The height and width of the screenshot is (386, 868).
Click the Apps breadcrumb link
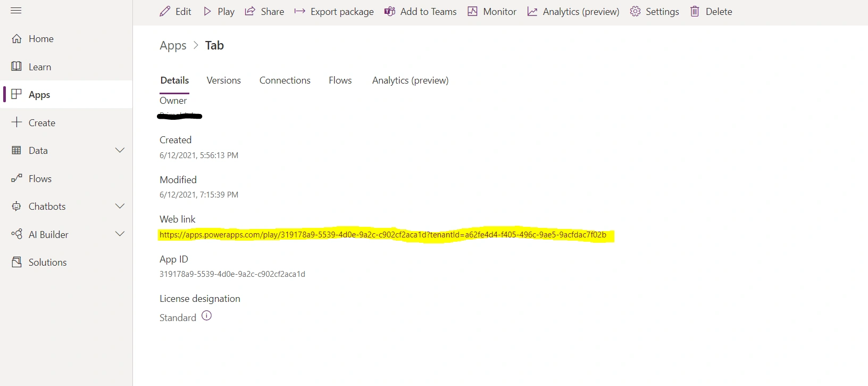tap(173, 45)
